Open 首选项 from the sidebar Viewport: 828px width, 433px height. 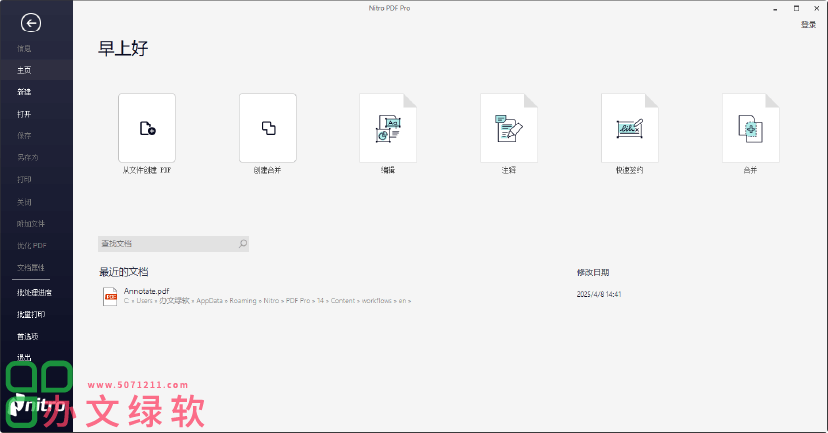[x=27, y=337]
